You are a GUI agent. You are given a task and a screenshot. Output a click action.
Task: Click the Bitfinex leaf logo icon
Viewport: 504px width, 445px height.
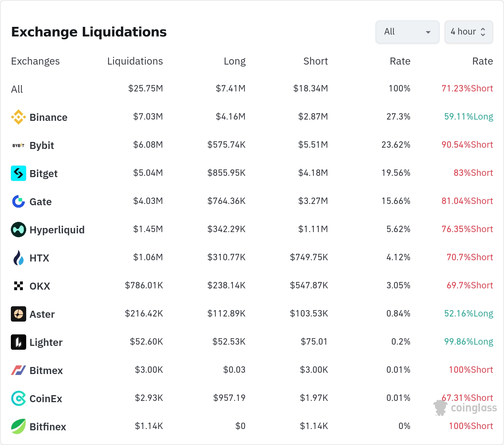19,426
